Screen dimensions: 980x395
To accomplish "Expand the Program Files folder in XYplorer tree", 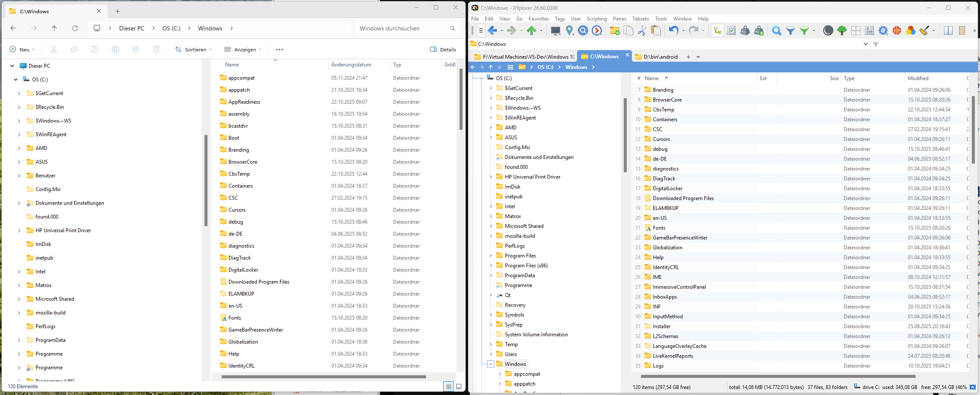I will tap(490, 256).
